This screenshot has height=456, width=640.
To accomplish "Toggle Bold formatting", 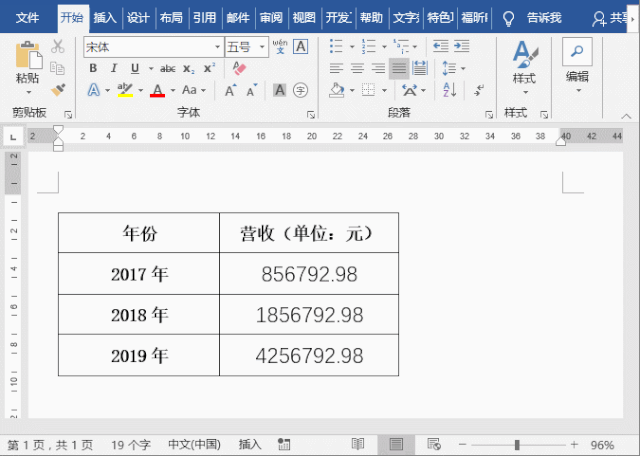I will 93,68.
